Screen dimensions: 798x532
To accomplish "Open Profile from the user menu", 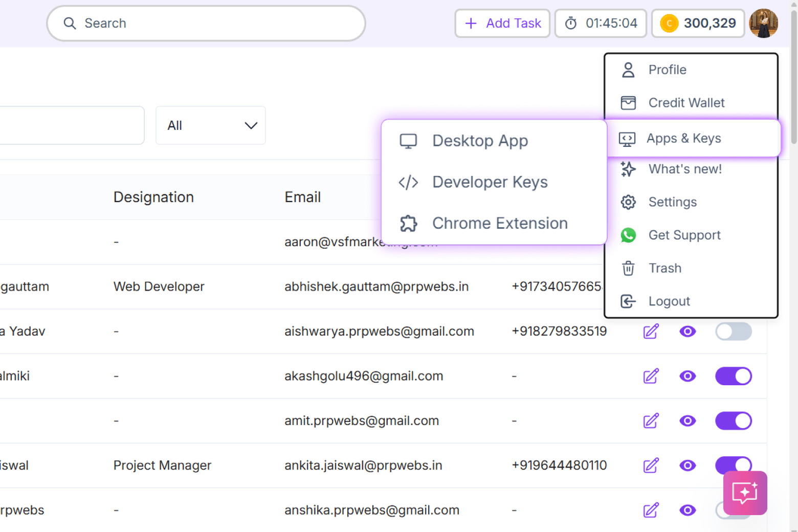I will pos(691,70).
